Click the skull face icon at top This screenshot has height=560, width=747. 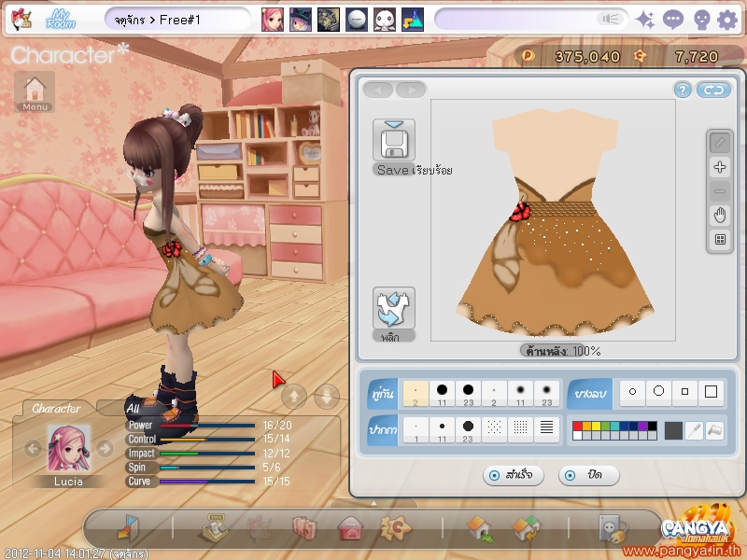701,20
